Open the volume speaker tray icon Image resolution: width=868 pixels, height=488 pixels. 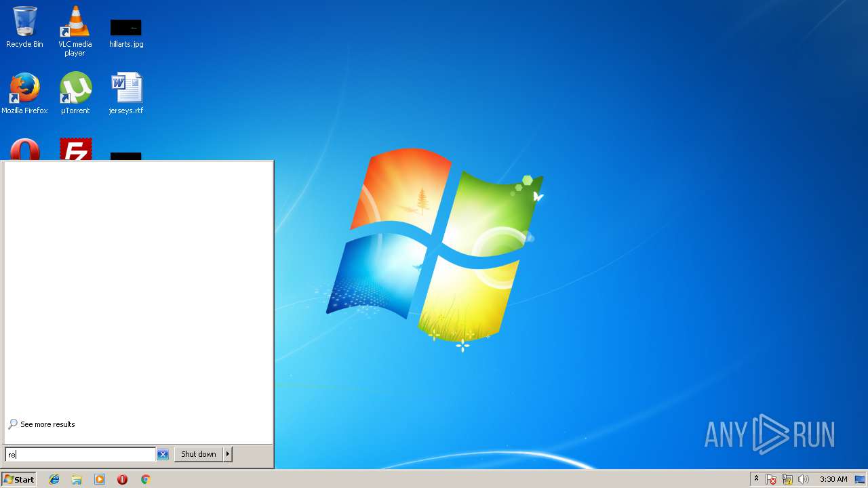pos(804,479)
